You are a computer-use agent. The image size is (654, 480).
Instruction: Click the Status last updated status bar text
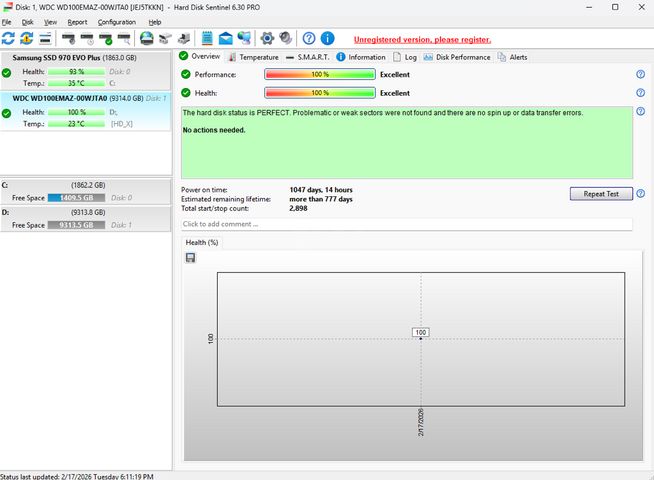[x=77, y=476]
